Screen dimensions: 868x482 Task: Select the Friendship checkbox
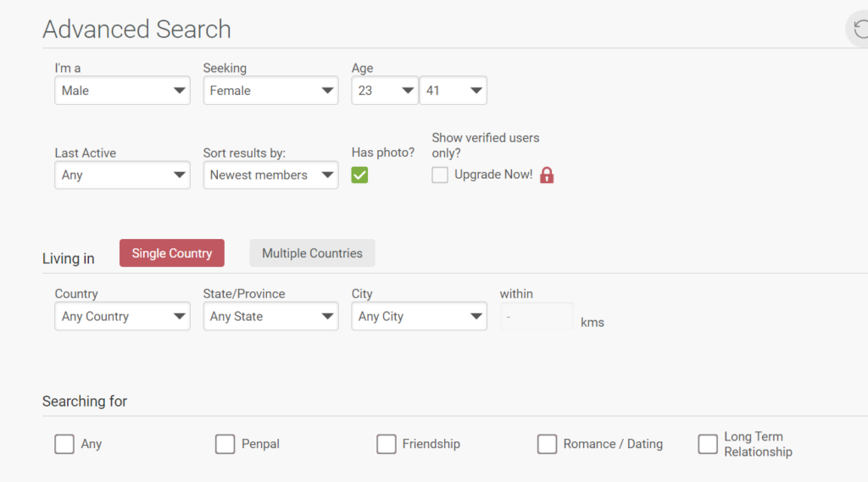(x=386, y=444)
